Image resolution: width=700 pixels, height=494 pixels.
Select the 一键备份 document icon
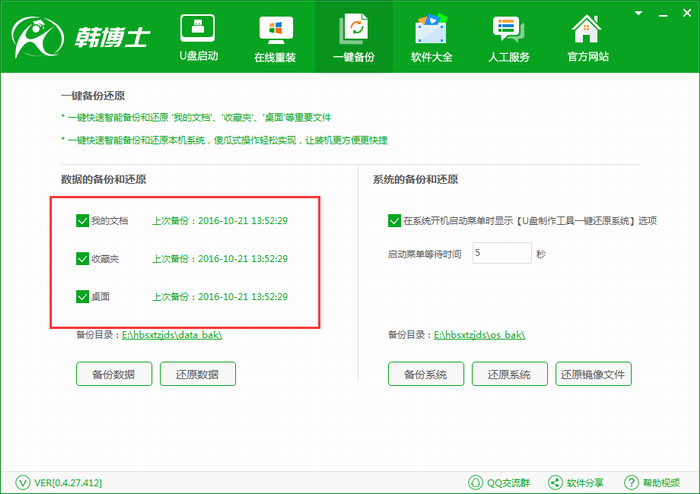tap(353, 29)
